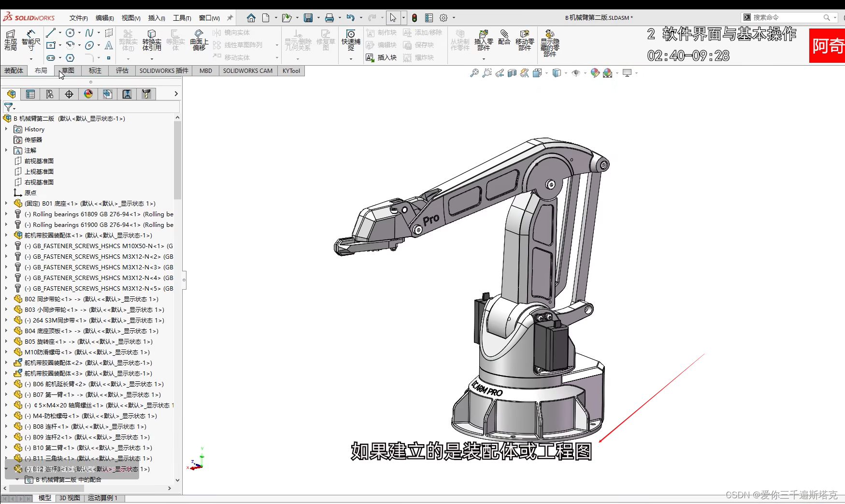Select the Corner Rectangle tool

[51, 45]
